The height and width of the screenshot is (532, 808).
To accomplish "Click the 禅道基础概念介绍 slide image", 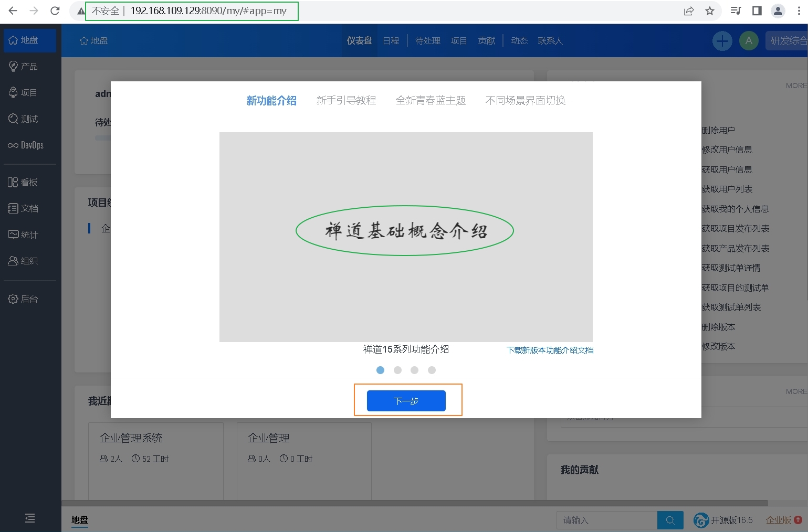I will pyautogui.click(x=406, y=237).
